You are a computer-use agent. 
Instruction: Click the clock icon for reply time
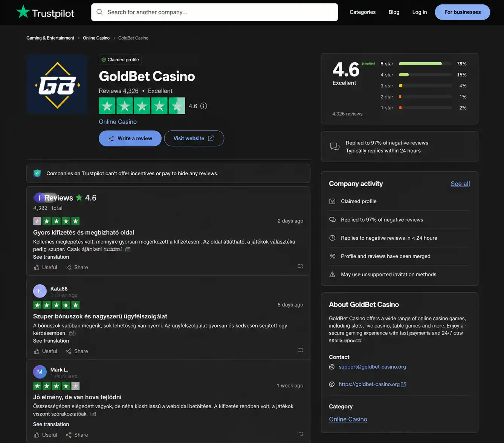[332, 238]
